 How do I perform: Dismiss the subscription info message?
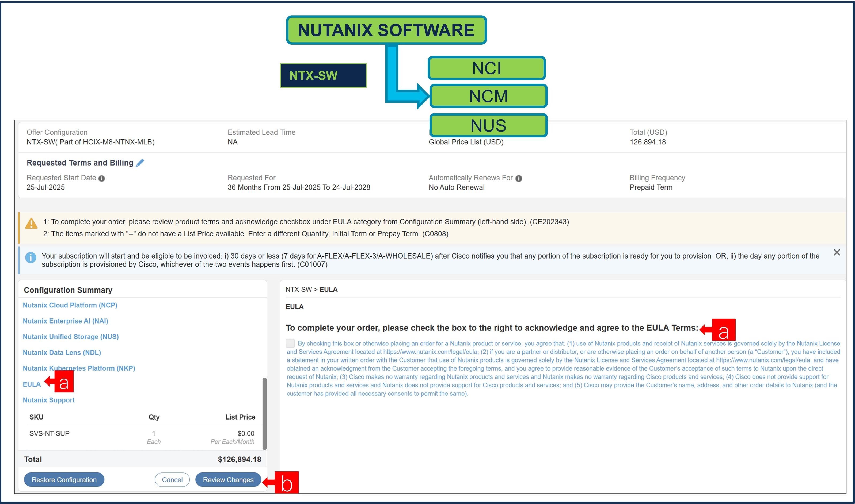[x=837, y=252]
